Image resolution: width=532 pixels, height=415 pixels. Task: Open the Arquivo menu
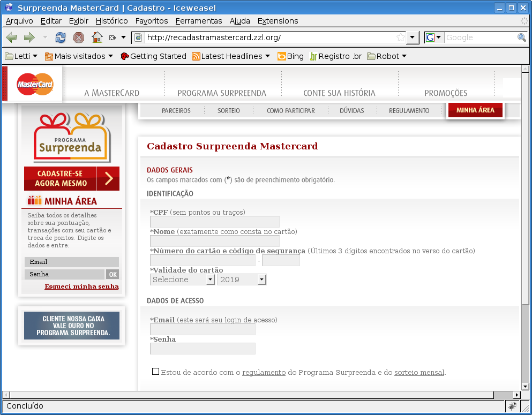point(19,21)
